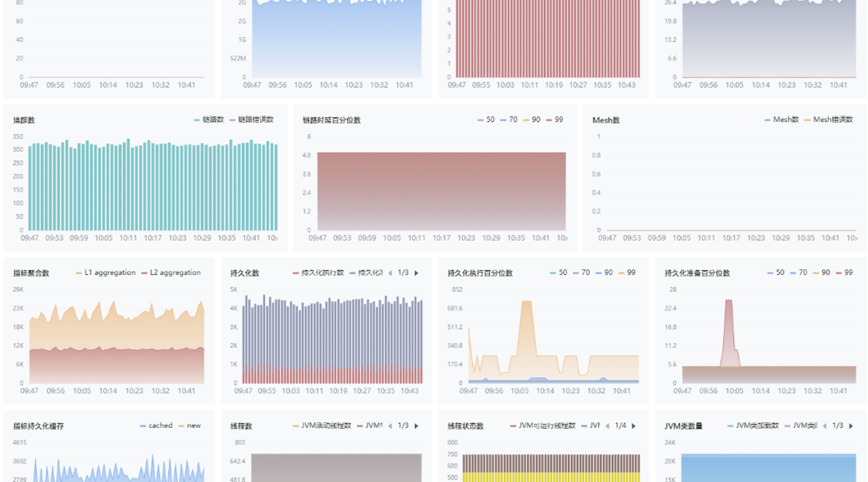The image size is (868, 482).
Task: Toggle new series in 指标持久化缓存 chart
Action: [x=189, y=426]
